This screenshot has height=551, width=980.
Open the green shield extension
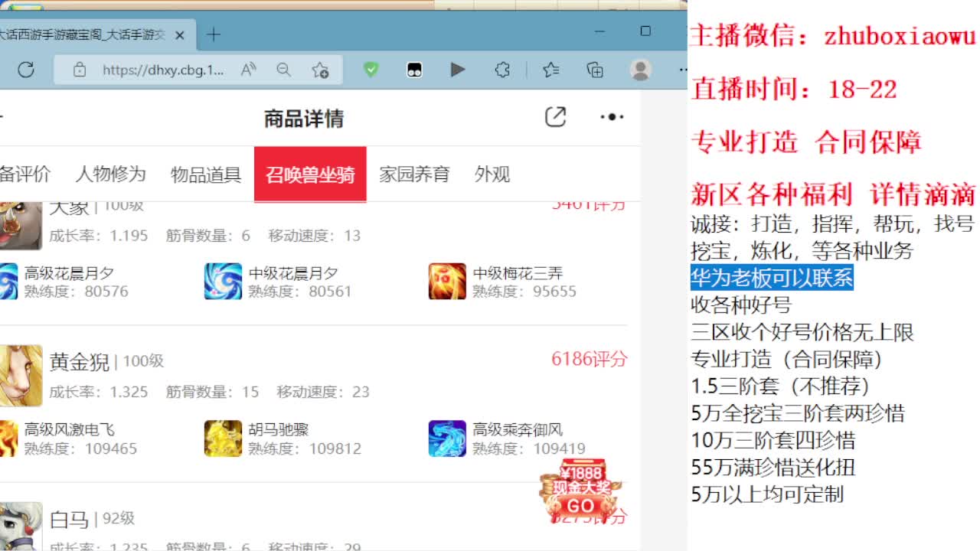coord(371,70)
